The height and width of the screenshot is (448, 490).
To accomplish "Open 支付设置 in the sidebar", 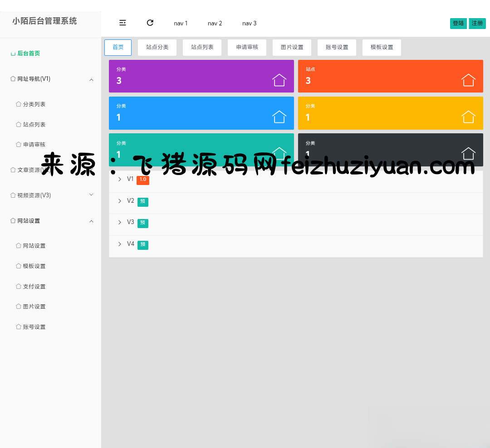I will click(34, 287).
